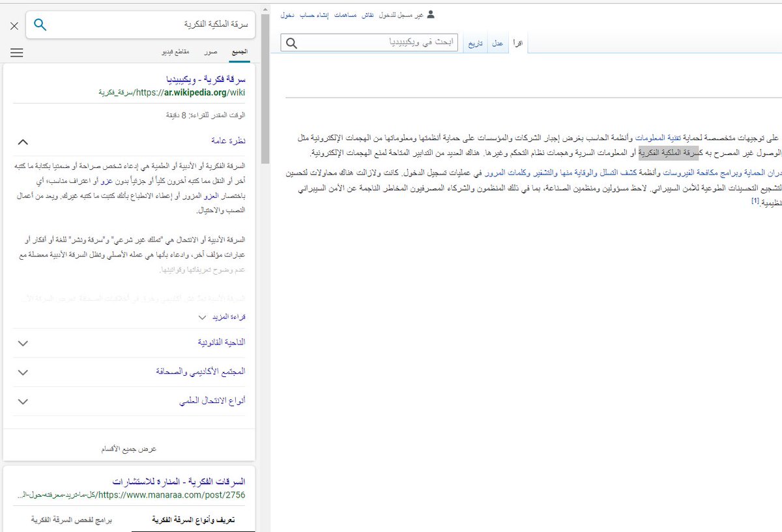Screen dimensions: 782x532
Task: Click the مساهمات link in the header
Action: pyautogui.click(x=345, y=14)
